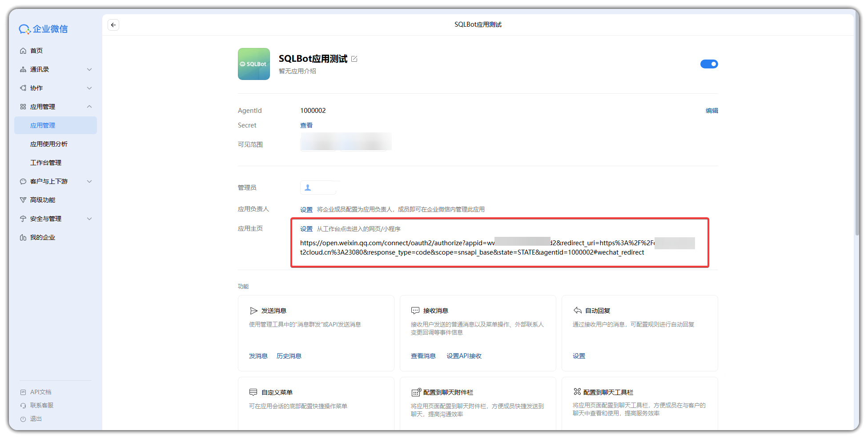Click the 自定义菜单 custom menu icon
Image resolution: width=868 pixels, height=439 pixels.
pos(254,392)
